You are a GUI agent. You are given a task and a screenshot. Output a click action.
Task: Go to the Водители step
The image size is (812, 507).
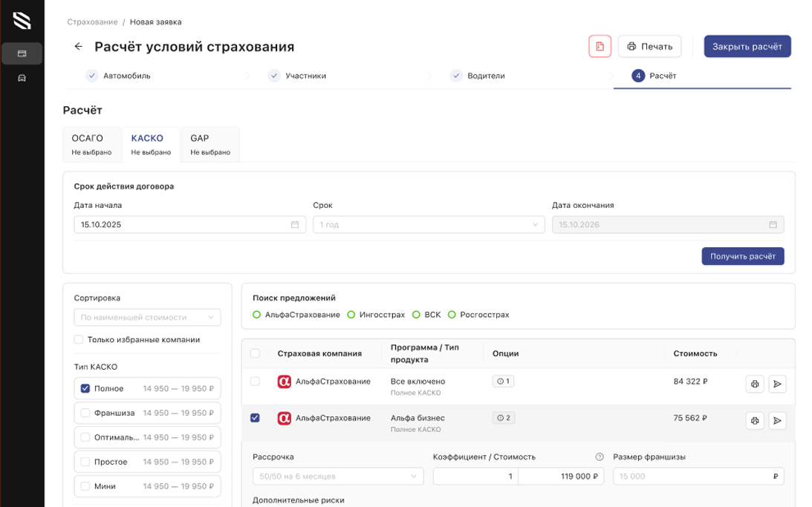(x=477, y=76)
